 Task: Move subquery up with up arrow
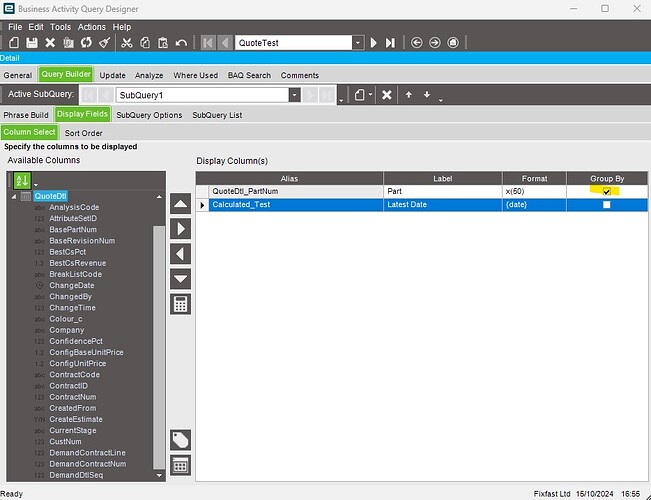tap(409, 95)
